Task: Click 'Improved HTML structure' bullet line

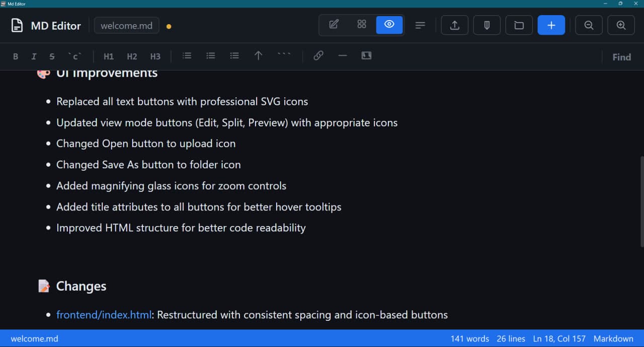Action: (181, 228)
